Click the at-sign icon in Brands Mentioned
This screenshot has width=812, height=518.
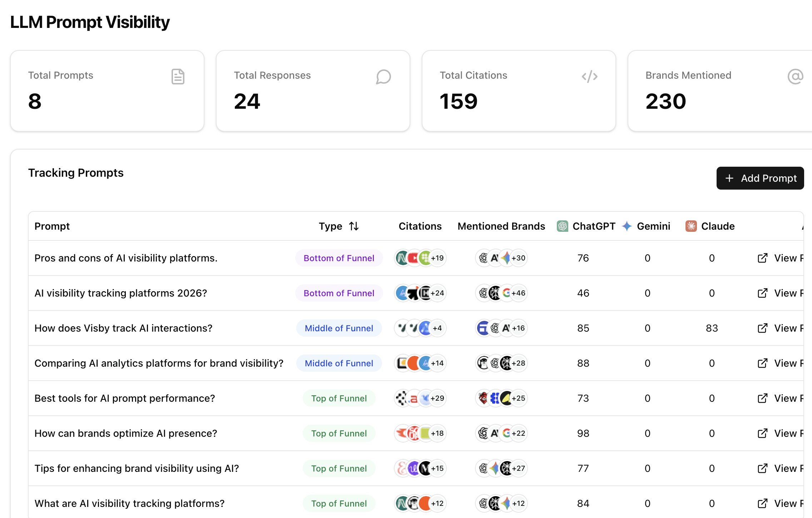point(795,77)
